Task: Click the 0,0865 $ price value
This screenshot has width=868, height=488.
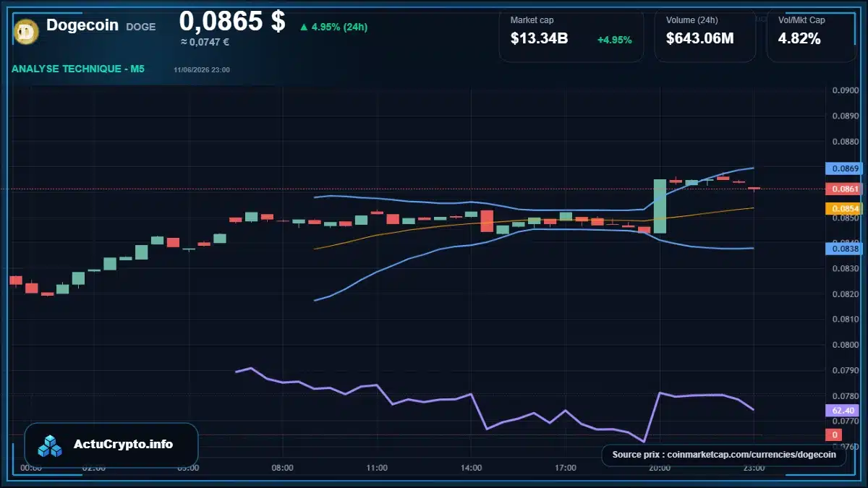Action: pyautogui.click(x=232, y=20)
